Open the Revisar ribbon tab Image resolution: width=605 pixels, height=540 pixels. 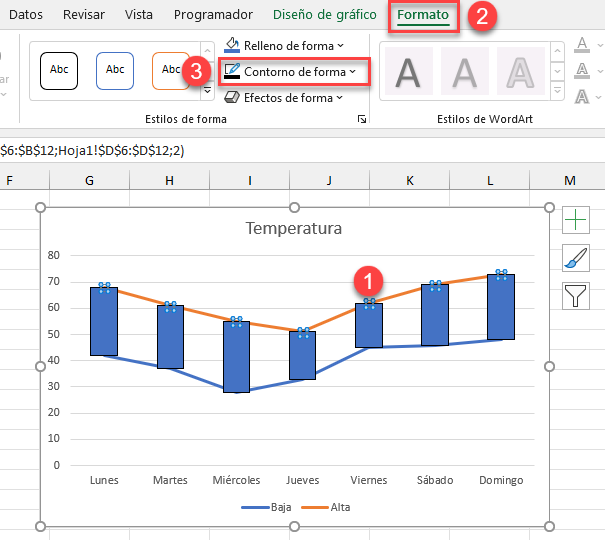coord(84,15)
